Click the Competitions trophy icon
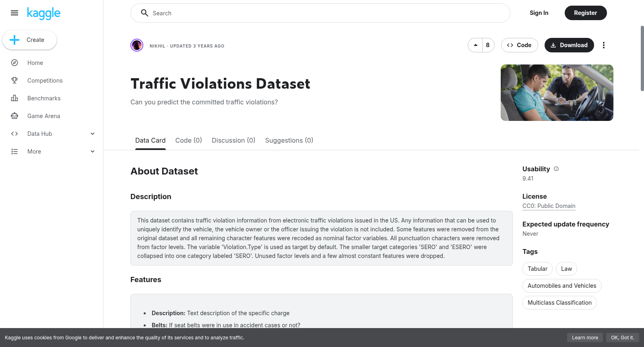This screenshot has width=644, height=347. coord(14,81)
